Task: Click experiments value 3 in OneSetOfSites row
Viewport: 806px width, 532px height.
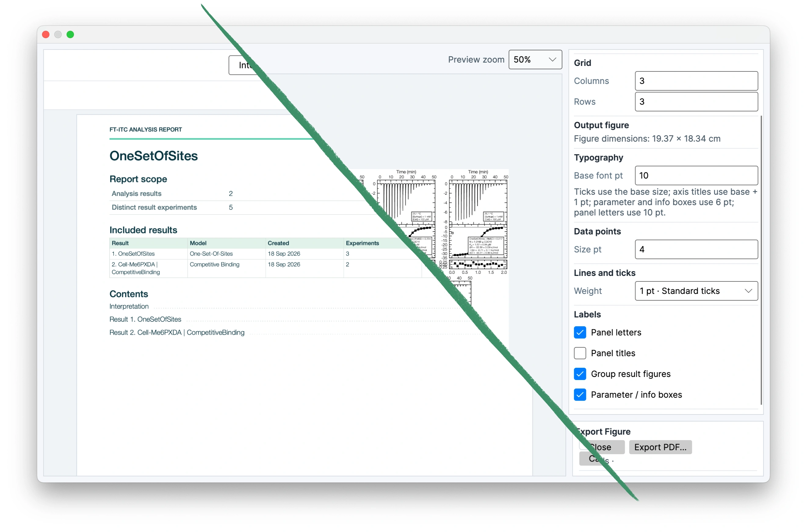Action: click(347, 254)
